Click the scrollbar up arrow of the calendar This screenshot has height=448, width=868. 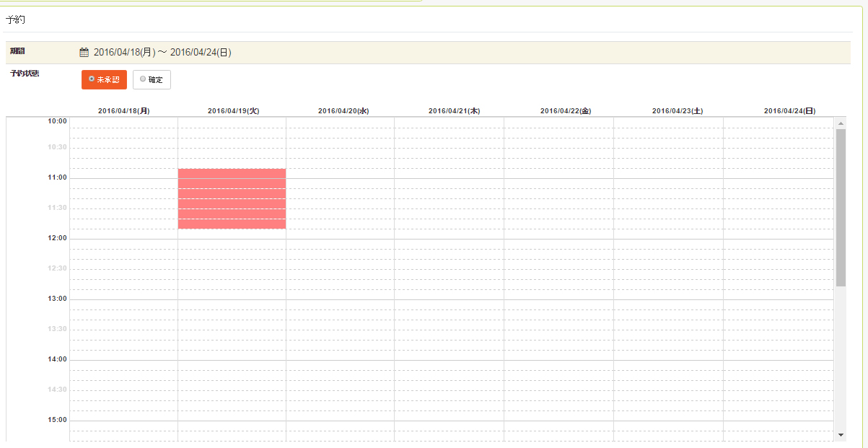(841, 123)
